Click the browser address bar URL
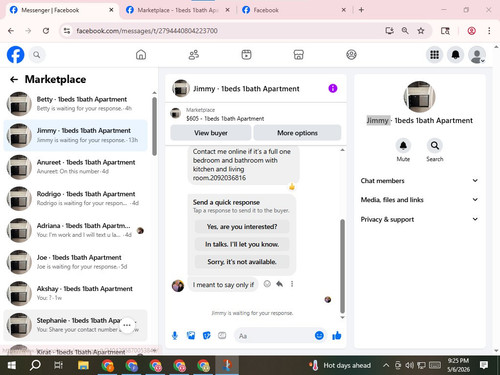This screenshot has width=500, height=375. tap(147, 31)
